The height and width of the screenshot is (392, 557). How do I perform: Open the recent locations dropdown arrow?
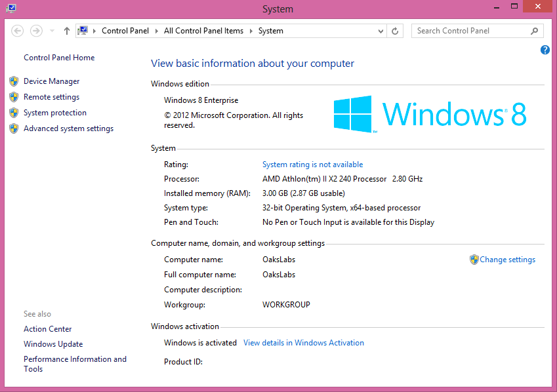point(52,31)
